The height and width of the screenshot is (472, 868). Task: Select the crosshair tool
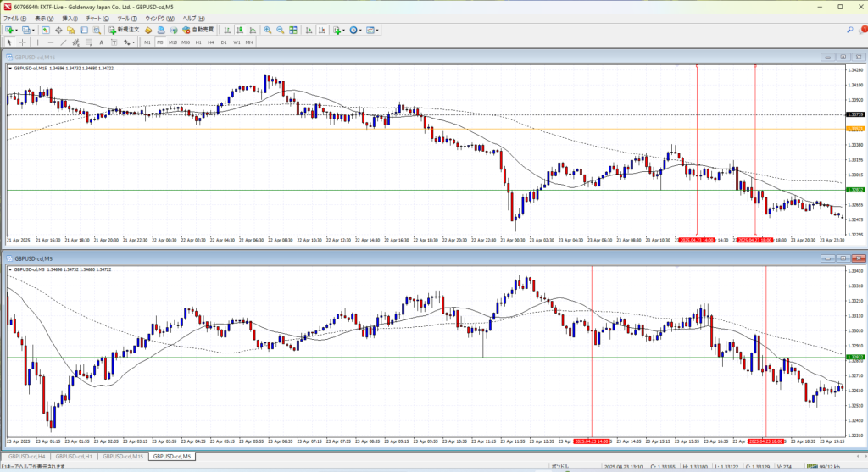click(x=23, y=42)
